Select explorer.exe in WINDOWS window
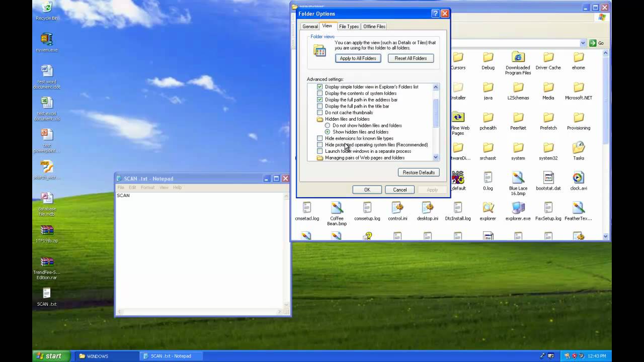 [x=518, y=212]
